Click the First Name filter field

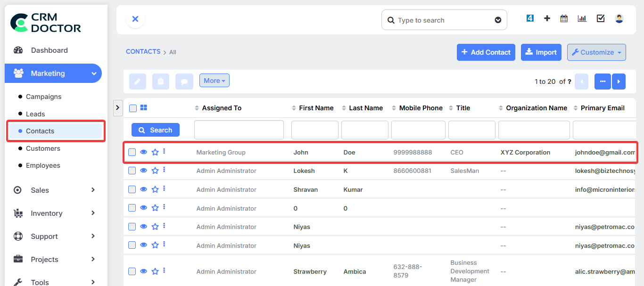click(314, 130)
